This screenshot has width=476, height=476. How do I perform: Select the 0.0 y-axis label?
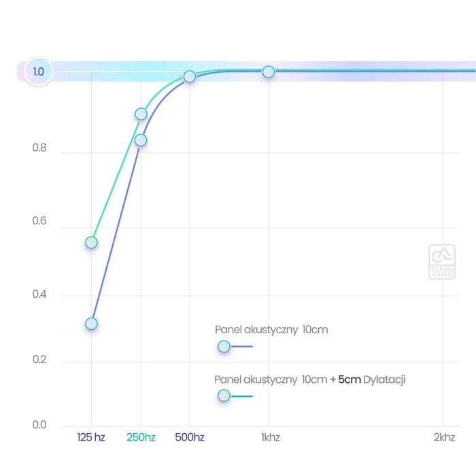click(x=39, y=425)
